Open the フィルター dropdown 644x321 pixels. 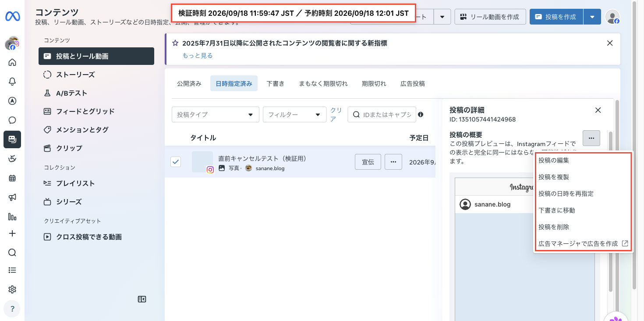[x=295, y=114]
